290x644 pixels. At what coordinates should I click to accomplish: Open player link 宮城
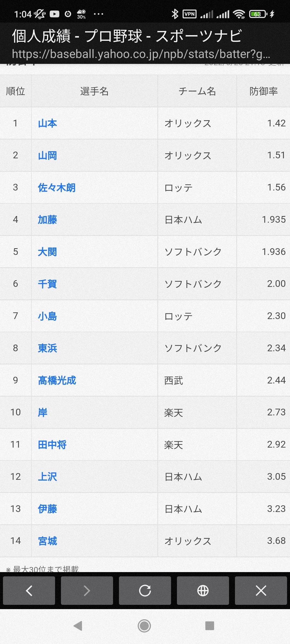(x=48, y=541)
